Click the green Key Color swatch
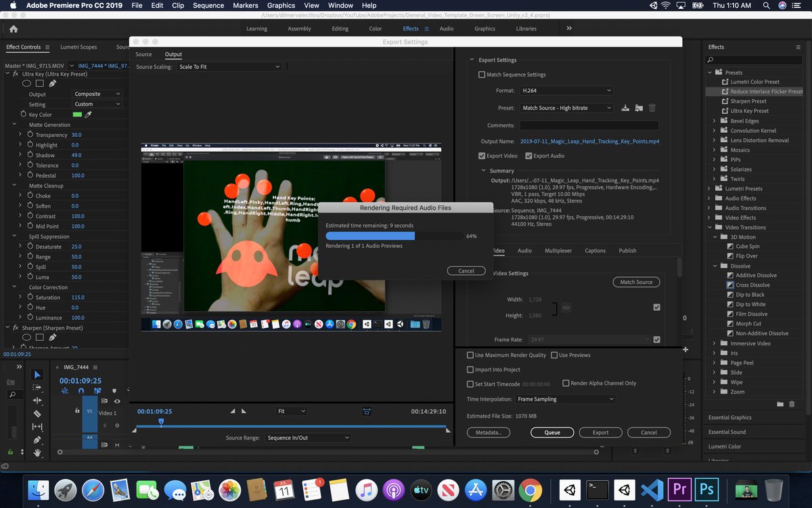This screenshot has width=812, height=508. 77,114
